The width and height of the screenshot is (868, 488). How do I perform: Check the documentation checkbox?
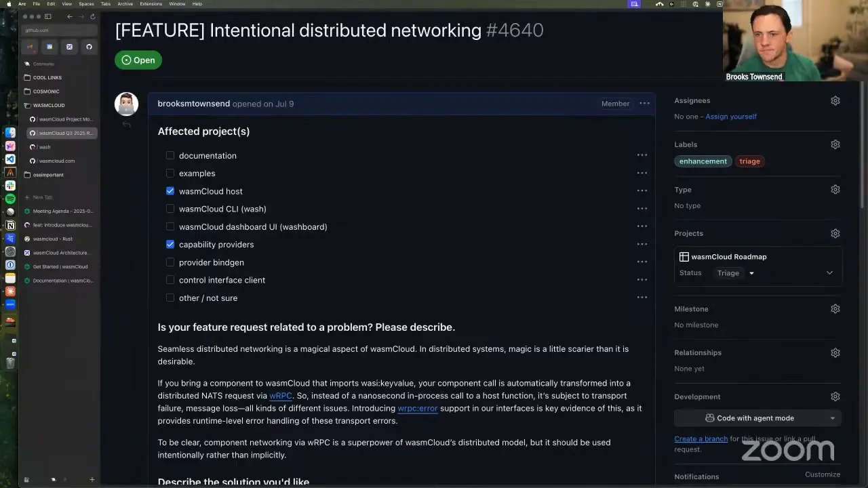coord(170,155)
